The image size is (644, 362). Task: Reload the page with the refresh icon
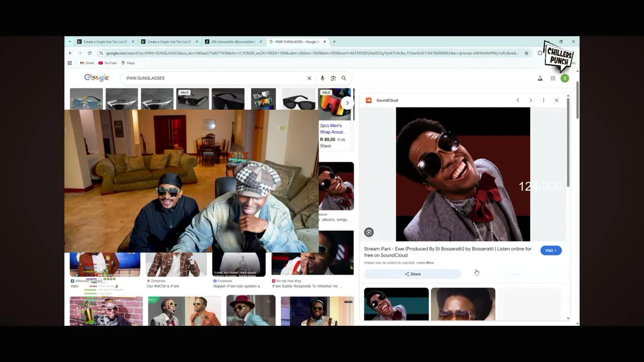(90, 53)
